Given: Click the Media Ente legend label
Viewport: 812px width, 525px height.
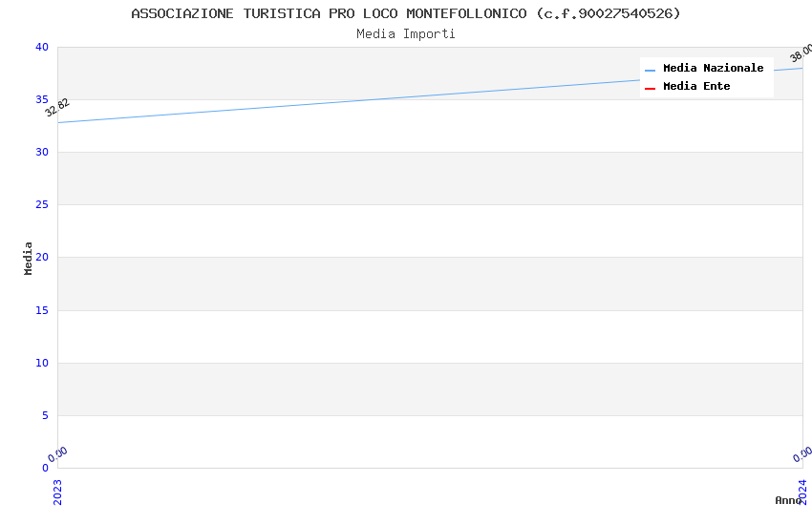Looking at the screenshot, I should point(696,86).
